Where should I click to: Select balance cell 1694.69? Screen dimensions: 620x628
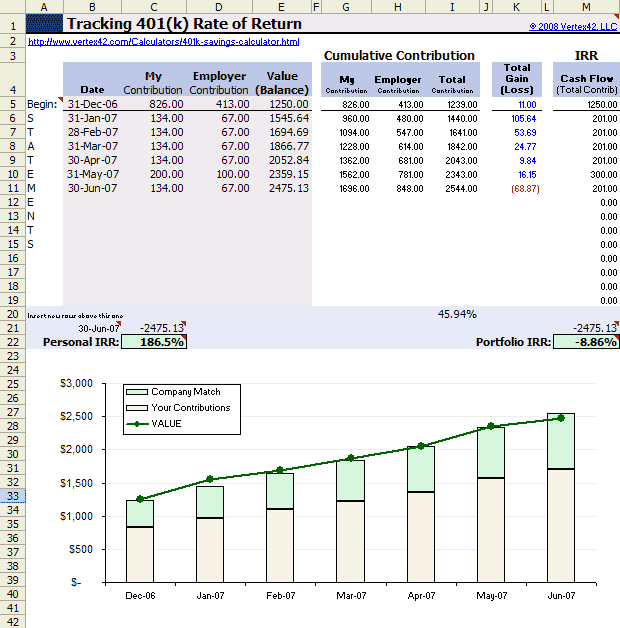point(282,132)
